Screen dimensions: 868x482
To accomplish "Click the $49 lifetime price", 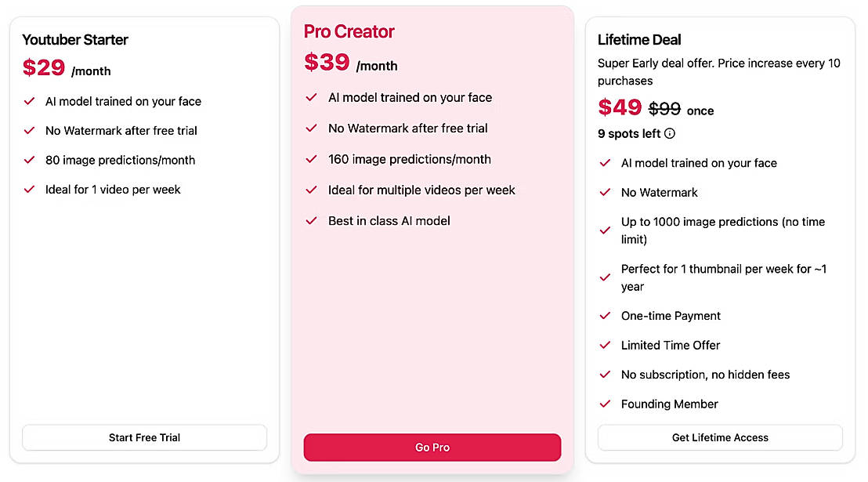I will coord(620,108).
